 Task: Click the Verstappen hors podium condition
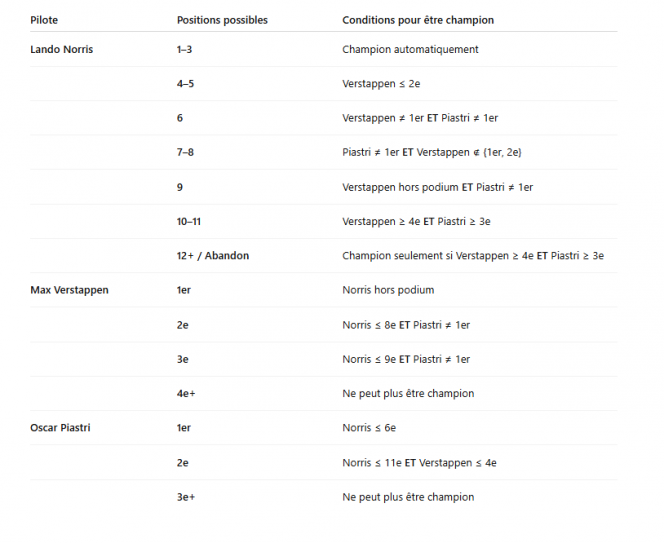tap(438, 187)
